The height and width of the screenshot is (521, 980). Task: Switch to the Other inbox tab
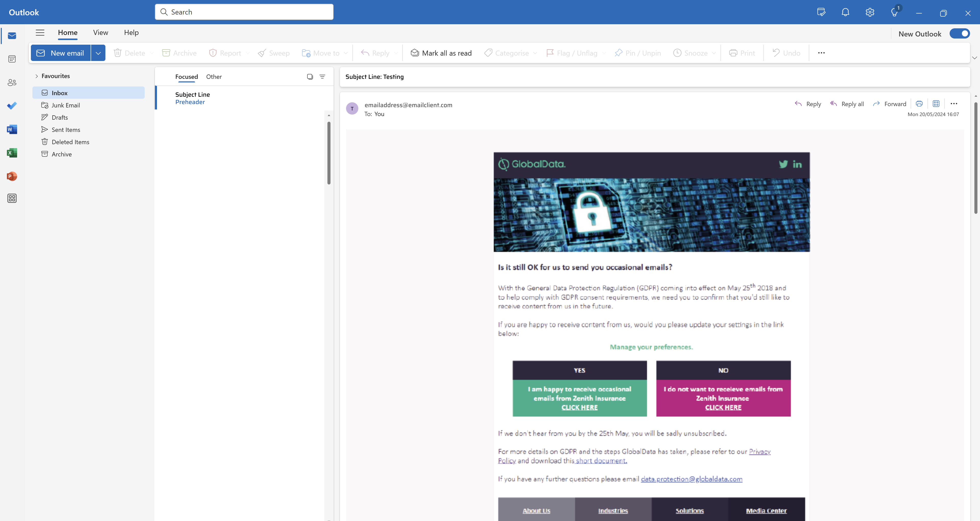[214, 77]
